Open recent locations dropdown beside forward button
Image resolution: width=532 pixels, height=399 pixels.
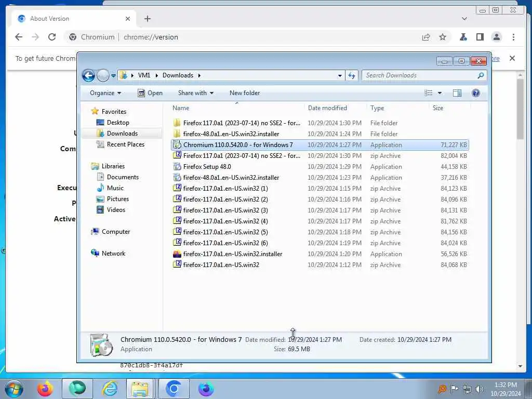point(113,76)
